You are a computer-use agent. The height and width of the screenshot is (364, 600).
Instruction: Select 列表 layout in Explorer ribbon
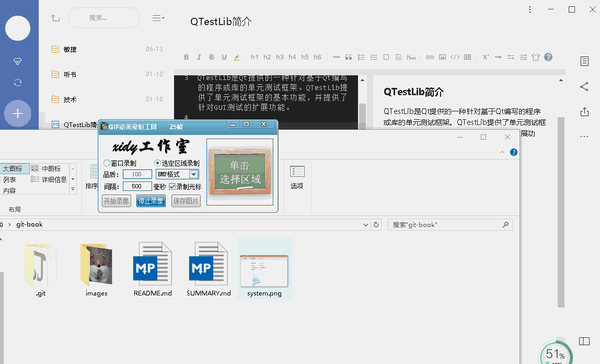pyautogui.click(x=8, y=180)
